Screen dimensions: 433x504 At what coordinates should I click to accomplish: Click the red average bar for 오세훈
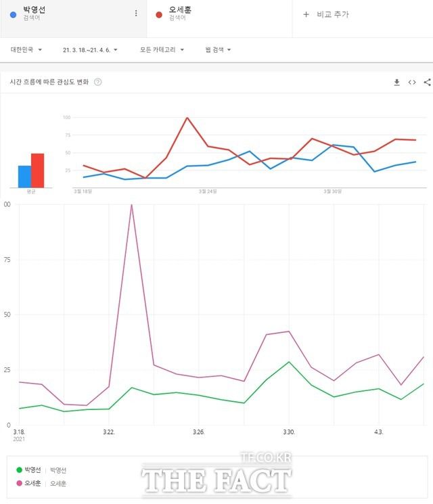(x=37, y=170)
